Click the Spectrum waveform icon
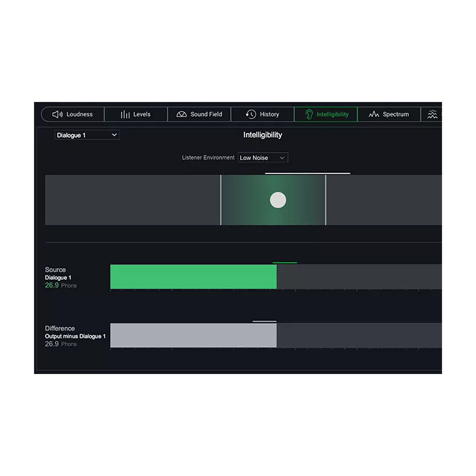476x476 pixels. [374, 114]
